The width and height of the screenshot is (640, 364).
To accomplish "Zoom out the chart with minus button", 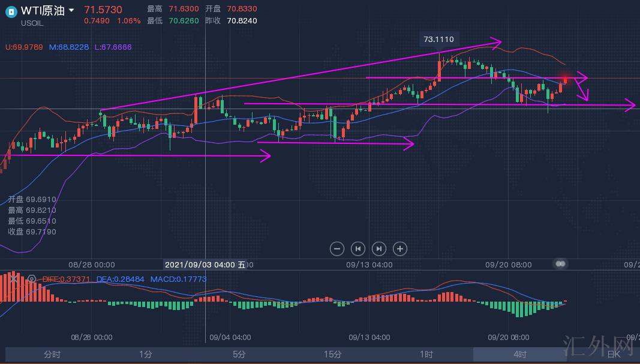I will point(337,248).
